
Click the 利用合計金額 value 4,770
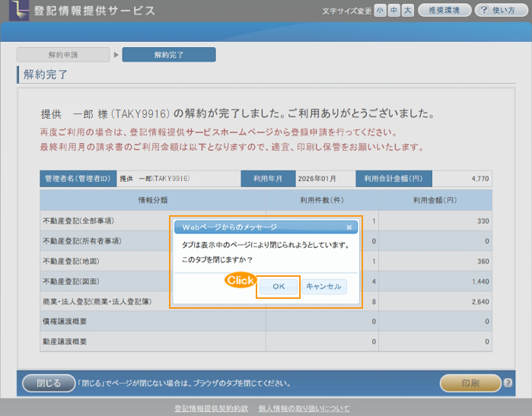coord(464,179)
